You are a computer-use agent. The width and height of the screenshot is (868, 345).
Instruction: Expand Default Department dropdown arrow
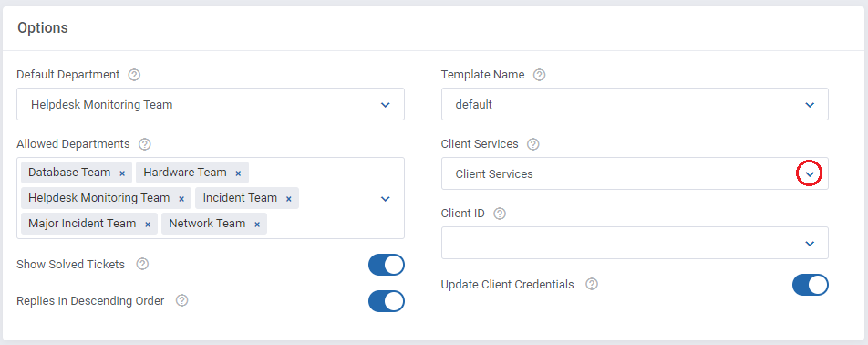point(386,105)
